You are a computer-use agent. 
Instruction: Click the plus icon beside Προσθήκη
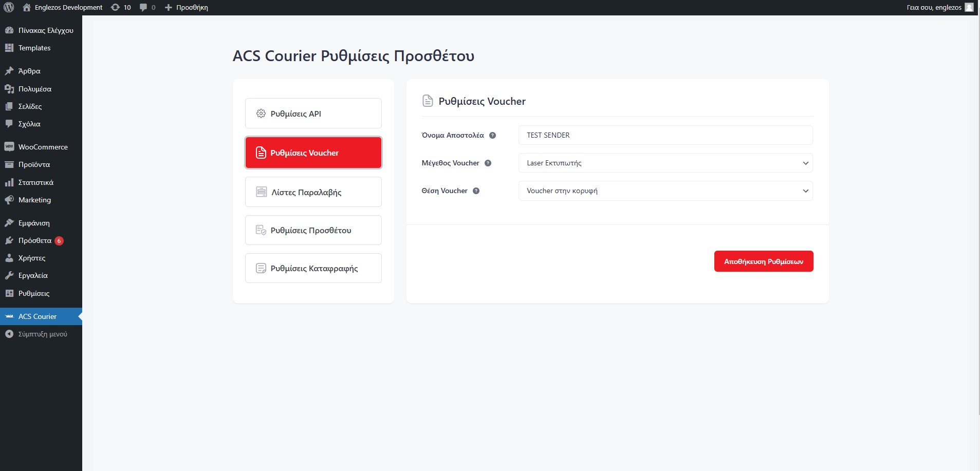click(168, 7)
